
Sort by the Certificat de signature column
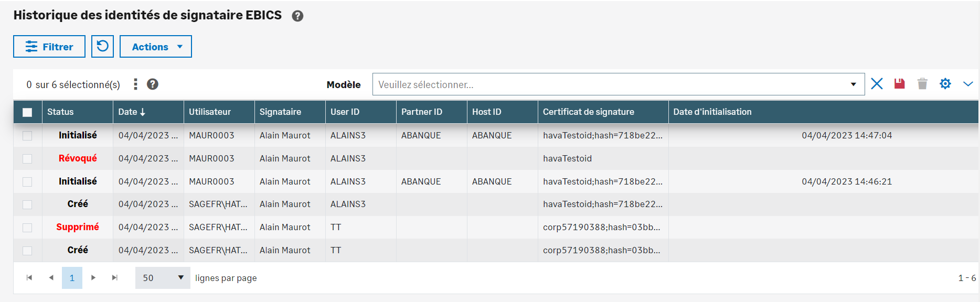point(588,112)
